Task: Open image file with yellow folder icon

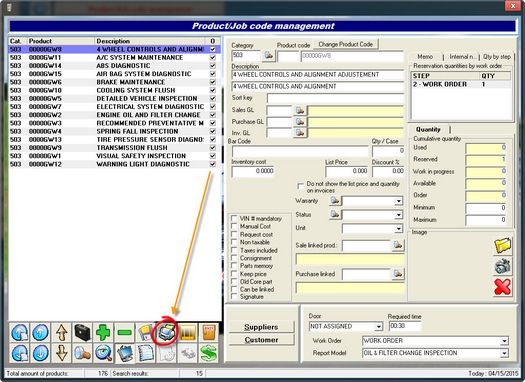Action: coord(503,246)
